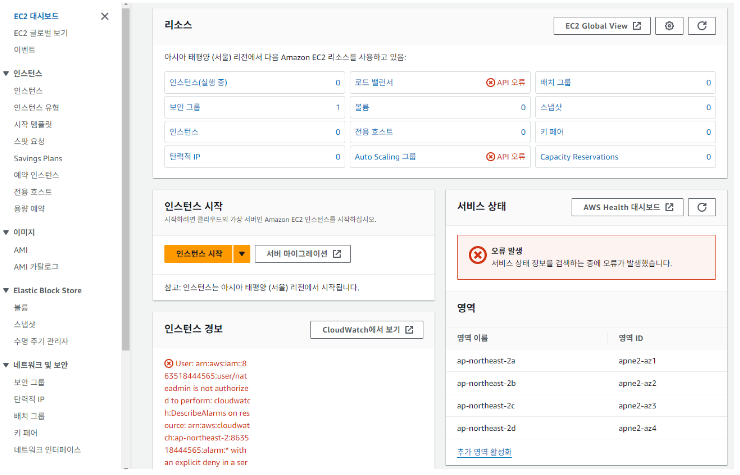
Task: Click API error icon for load balancer
Action: [490, 83]
